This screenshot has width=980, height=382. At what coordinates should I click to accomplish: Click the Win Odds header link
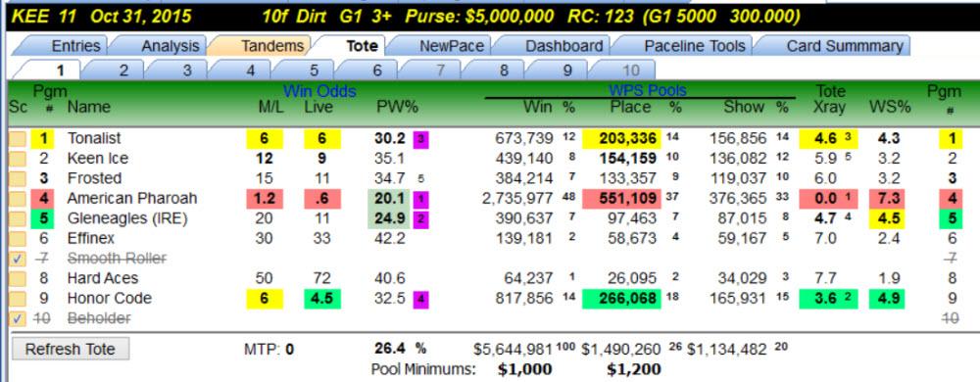319,91
